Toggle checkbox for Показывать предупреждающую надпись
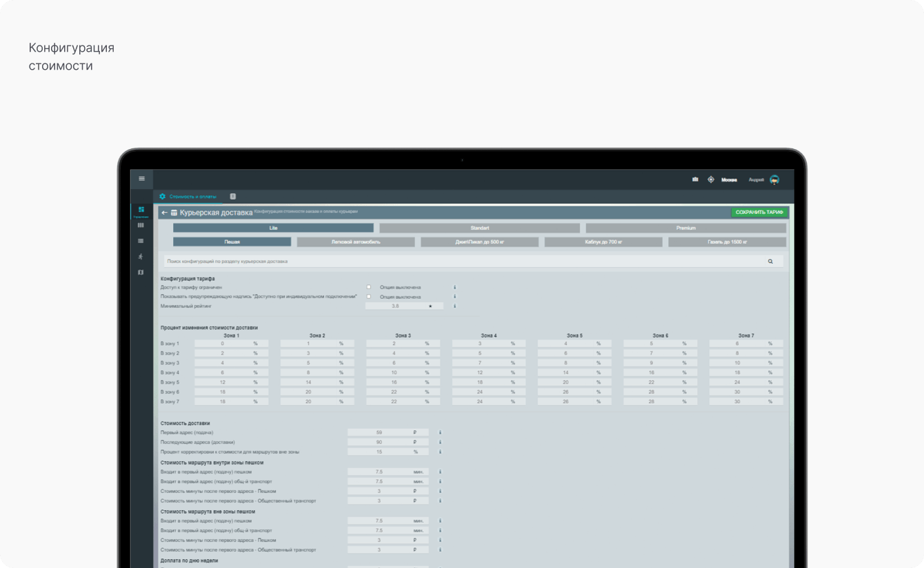The width and height of the screenshot is (924, 568). (369, 297)
